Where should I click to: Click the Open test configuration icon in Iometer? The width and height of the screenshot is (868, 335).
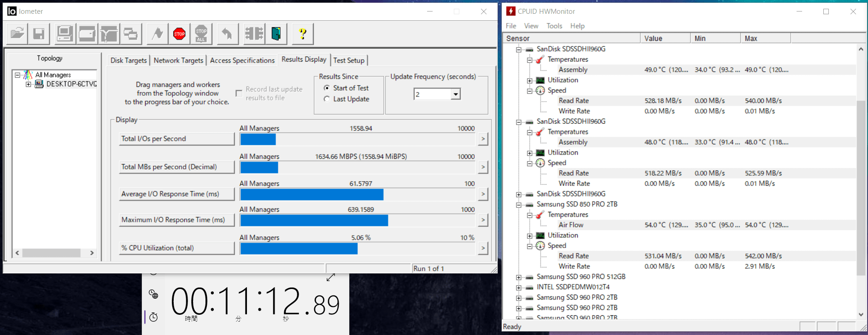click(17, 34)
